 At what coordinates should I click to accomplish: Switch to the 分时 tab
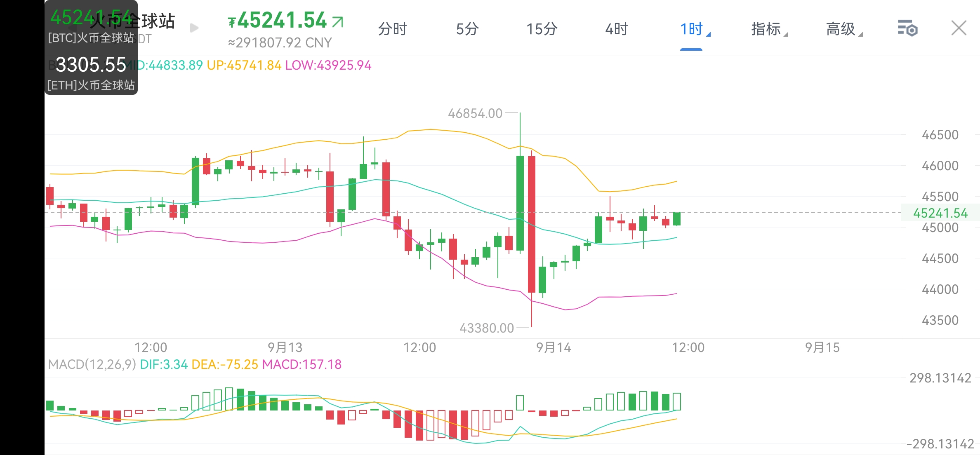click(x=392, y=29)
